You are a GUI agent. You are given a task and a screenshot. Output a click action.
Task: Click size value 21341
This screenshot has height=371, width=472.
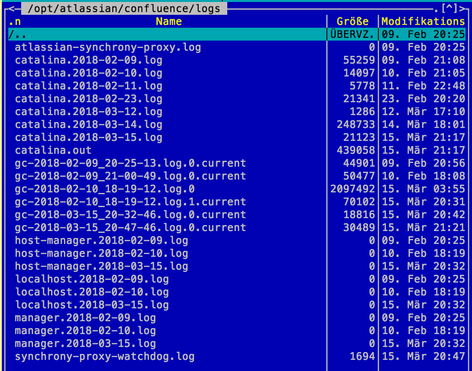(x=359, y=99)
